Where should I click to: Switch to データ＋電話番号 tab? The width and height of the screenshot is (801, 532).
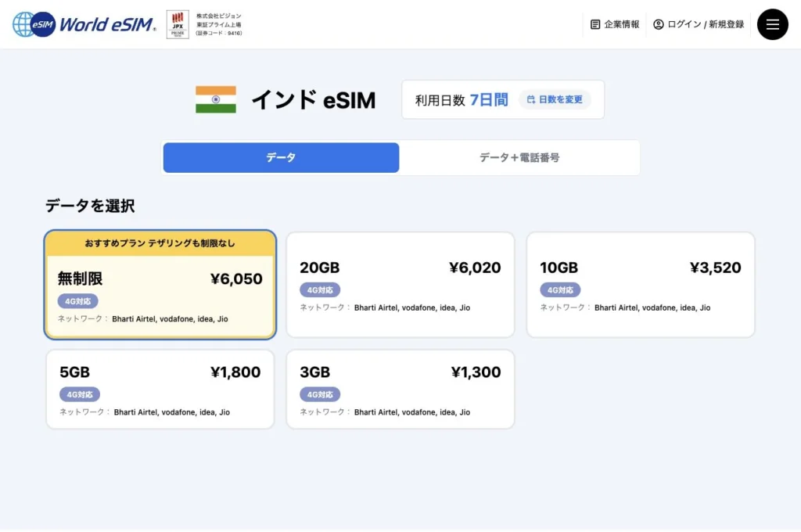(519, 157)
